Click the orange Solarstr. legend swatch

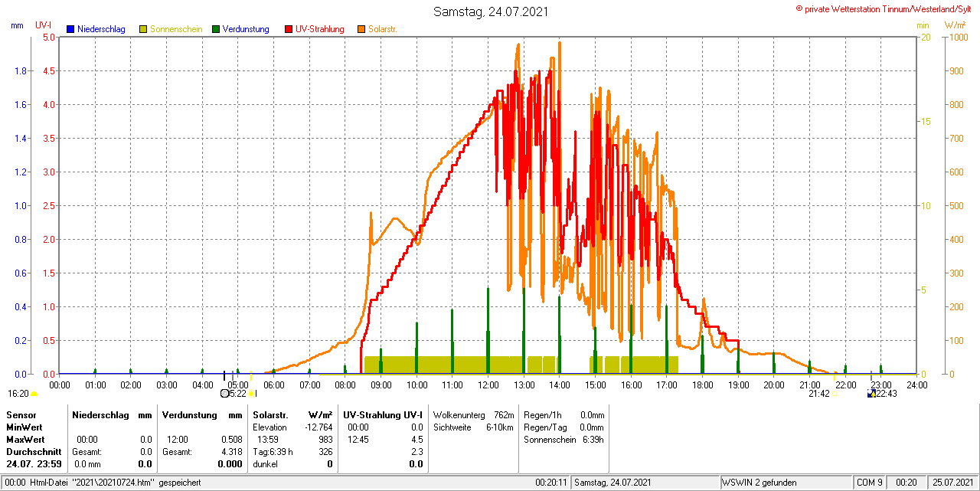(361, 29)
